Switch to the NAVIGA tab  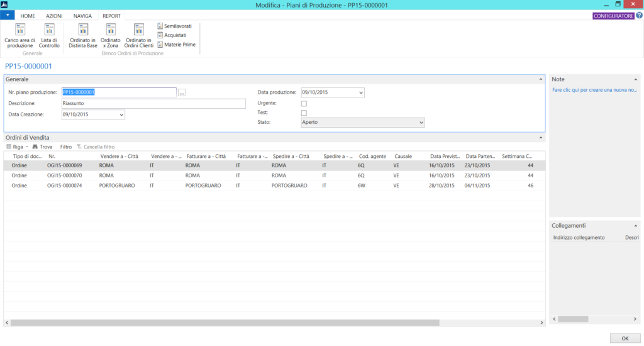[82, 16]
